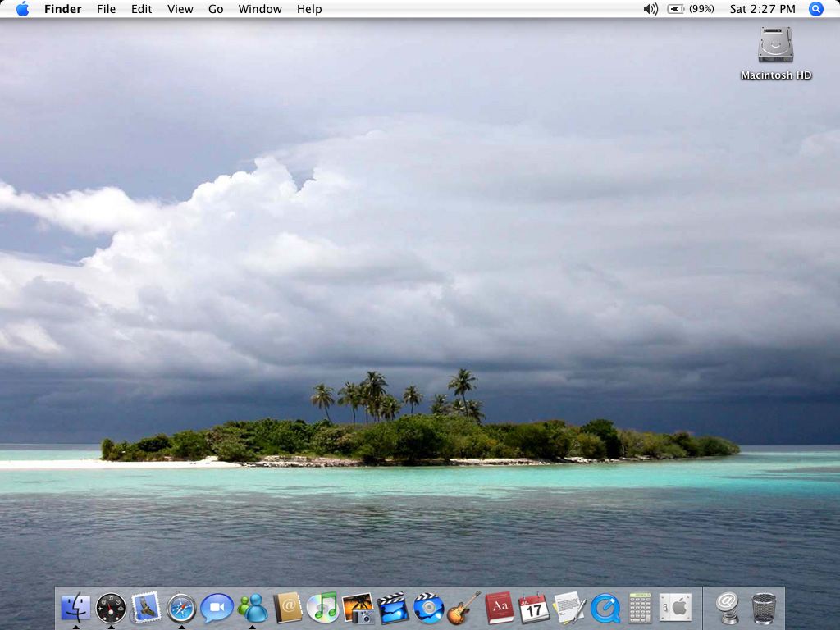Open System Preferences in Dock

675,608
